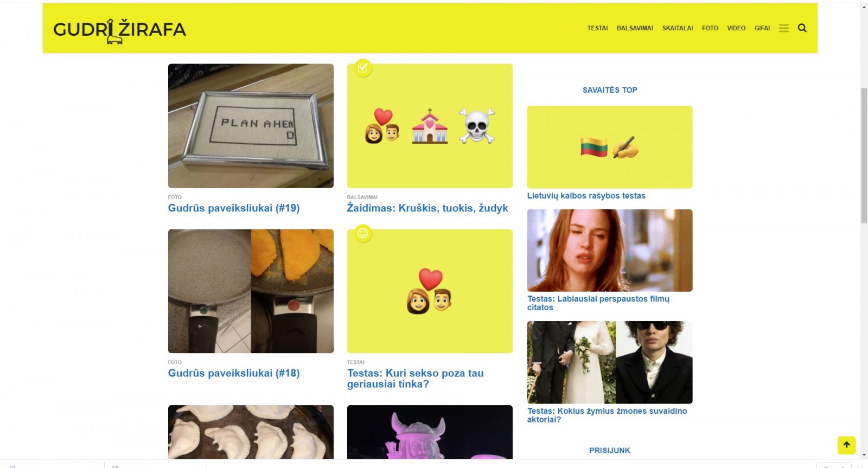Select FOTO in the top navigation
This screenshot has height=468, width=868.
click(710, 28)
